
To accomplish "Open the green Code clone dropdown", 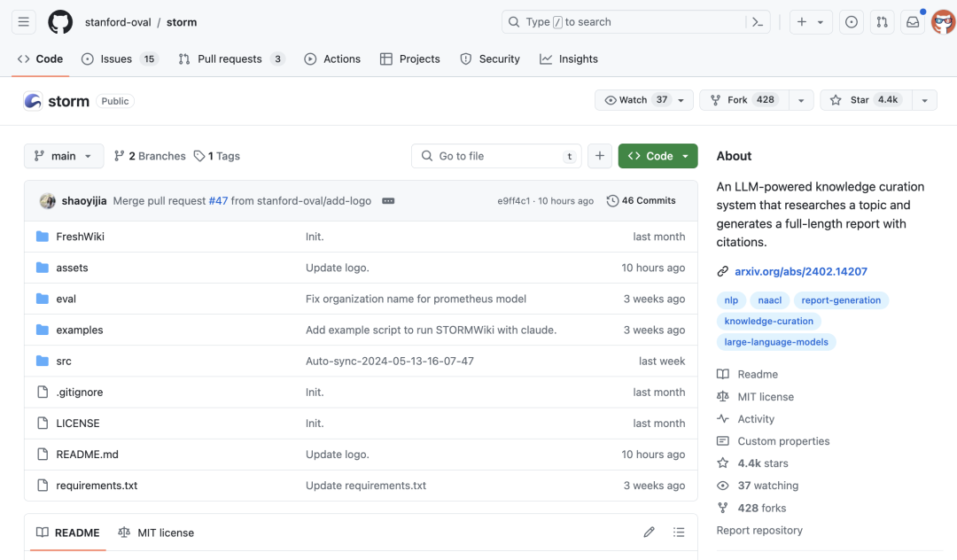I will pos(657,156).
